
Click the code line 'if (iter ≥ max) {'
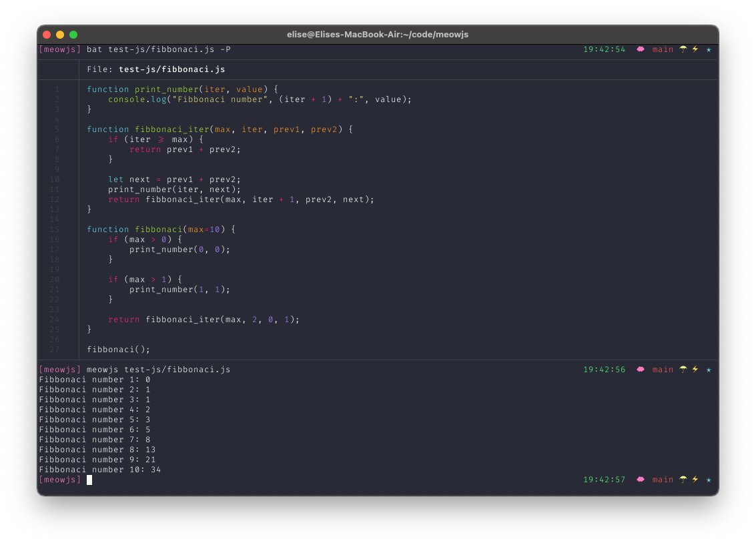point(155,139)
